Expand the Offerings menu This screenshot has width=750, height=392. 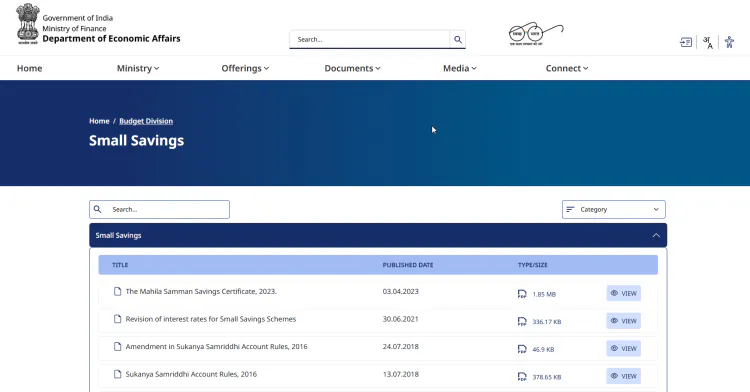(x=245, y=68)
